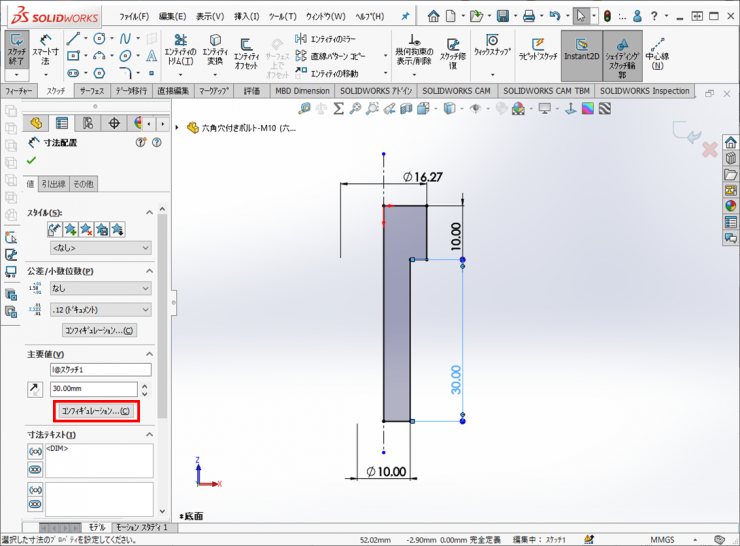The image size is (740, 546).
Task: Collapse the 主要値 section
Action: click(x=149, y=354)
